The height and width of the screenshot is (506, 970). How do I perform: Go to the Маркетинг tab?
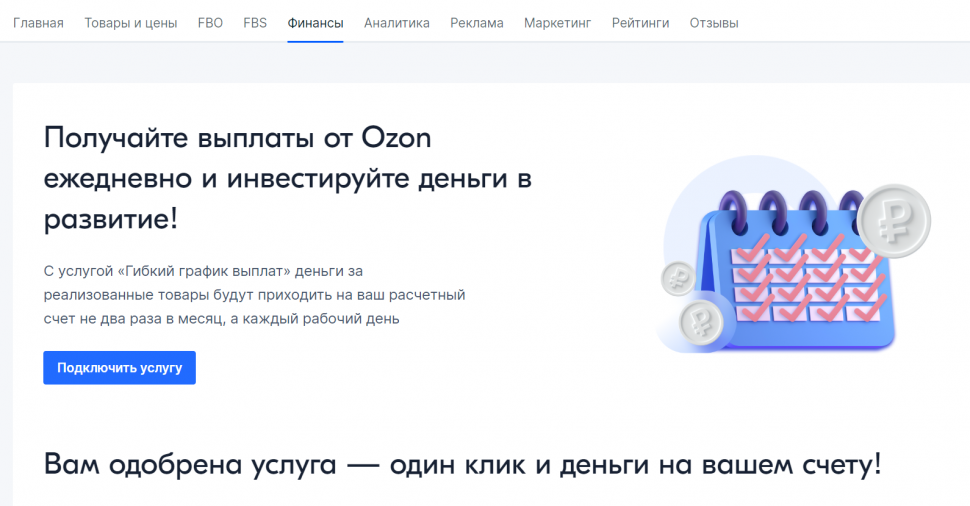pyautogui.click(x=557, y=23)
